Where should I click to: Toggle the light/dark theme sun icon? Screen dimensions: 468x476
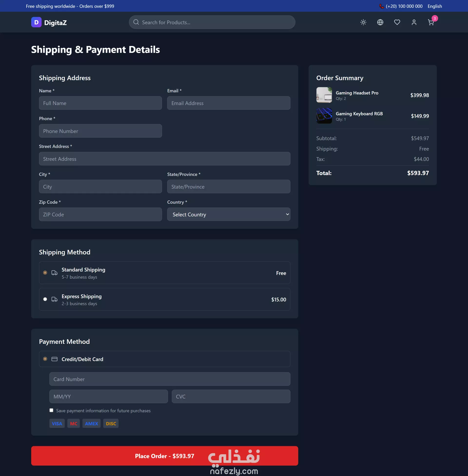click(x=363, y=22)
